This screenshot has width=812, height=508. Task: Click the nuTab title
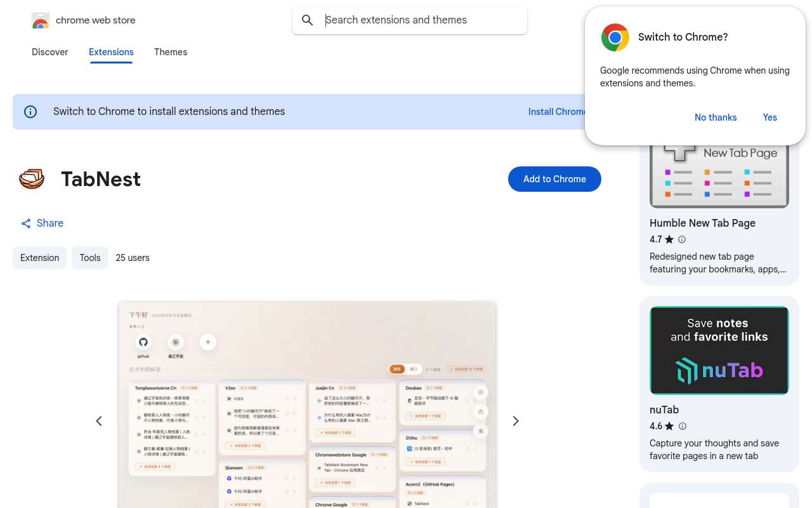pyautogui.click(x=664, y=410)
